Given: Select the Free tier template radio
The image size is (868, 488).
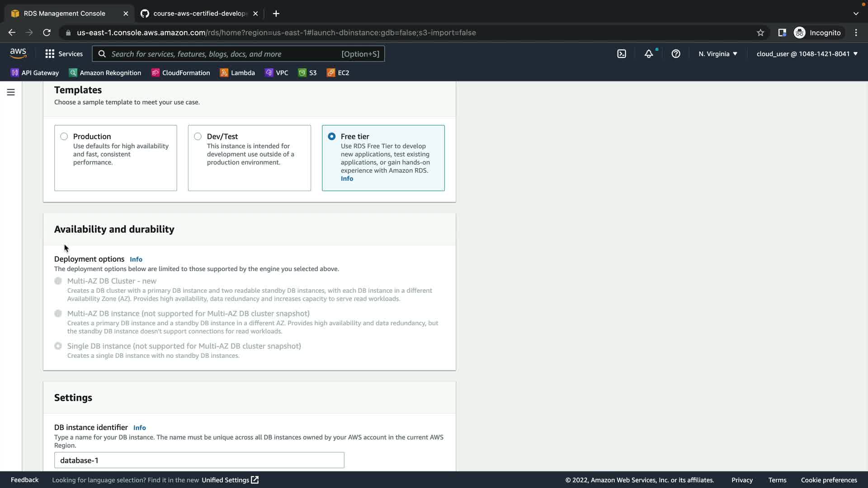Looking at the screenshot, I should (x=332, y=136).
